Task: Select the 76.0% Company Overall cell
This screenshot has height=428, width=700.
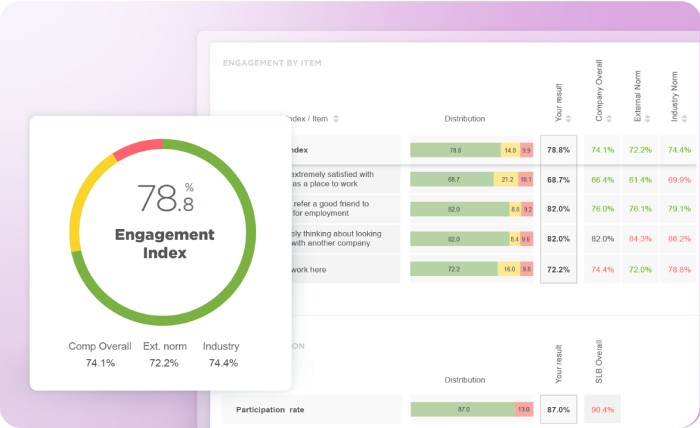Action: click(602, 209)
